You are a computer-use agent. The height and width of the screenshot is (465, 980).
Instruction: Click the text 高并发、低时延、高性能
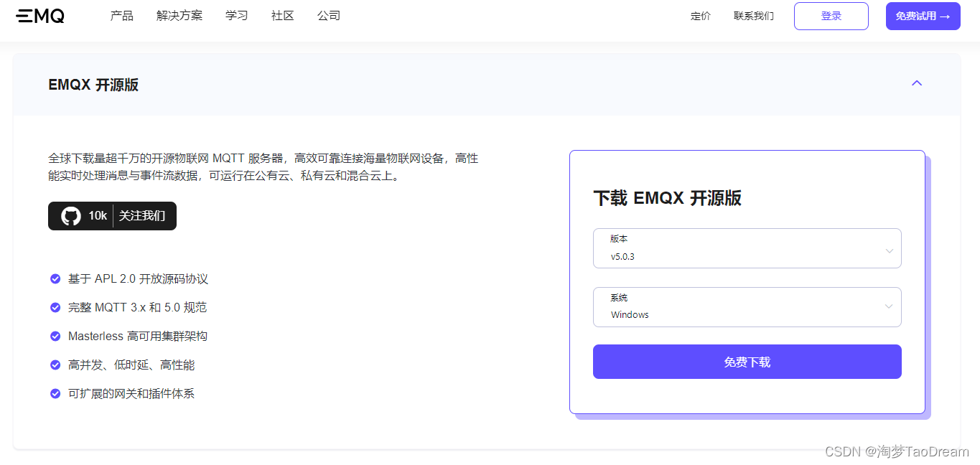point(131,365)
